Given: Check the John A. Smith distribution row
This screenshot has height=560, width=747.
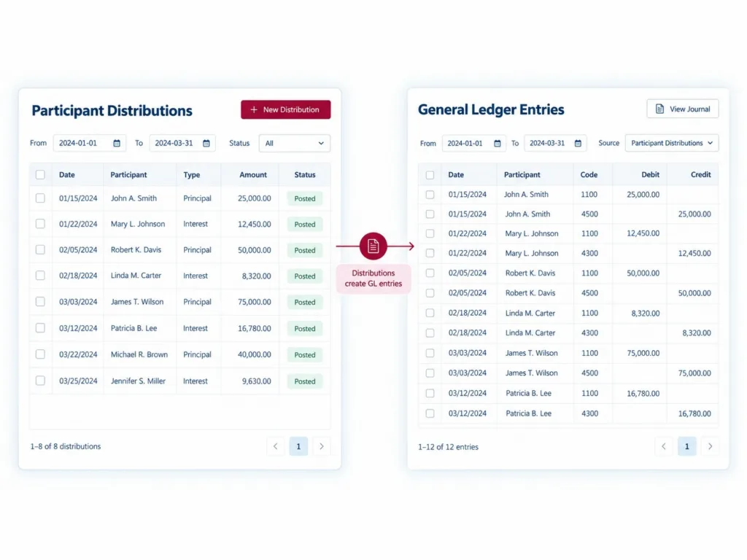Looking at the screenshot, I should [x=41, y=198].
